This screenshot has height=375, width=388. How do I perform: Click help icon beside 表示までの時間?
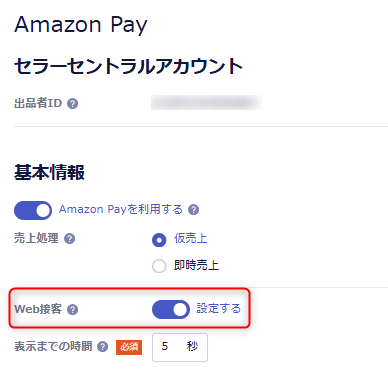click(102, 347)
